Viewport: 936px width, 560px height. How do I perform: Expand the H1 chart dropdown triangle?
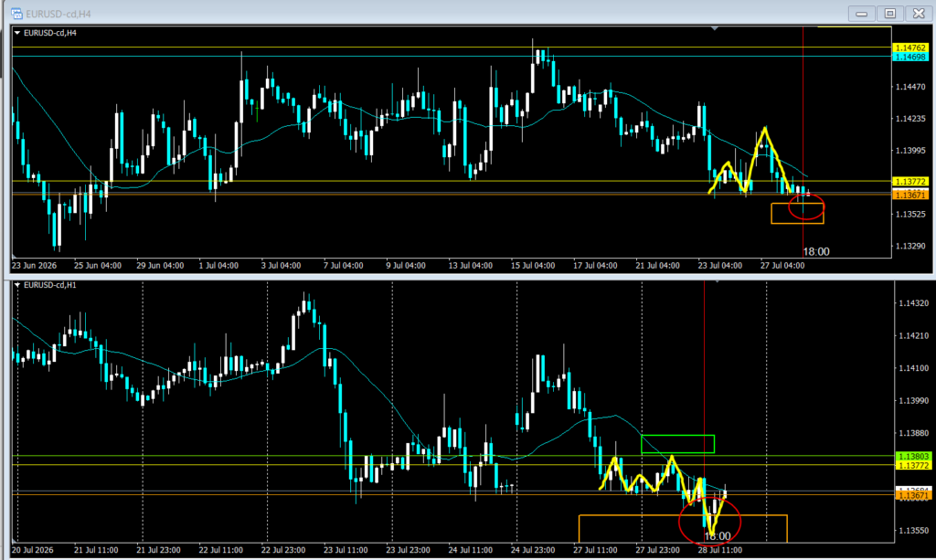[x=16, y=285]
